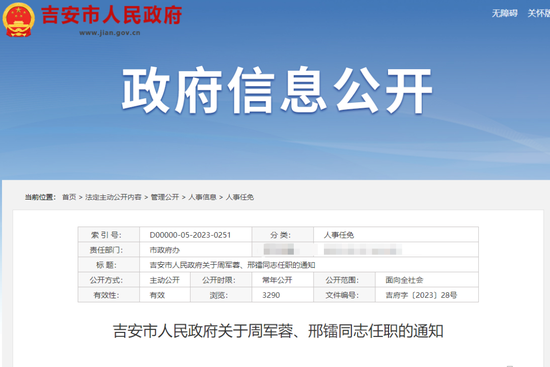Image resolution: width=550 pixels, height=367 pixels.
Task: Click document number 吉府字〔2023〕28号
Action: [x=421, y=295]
